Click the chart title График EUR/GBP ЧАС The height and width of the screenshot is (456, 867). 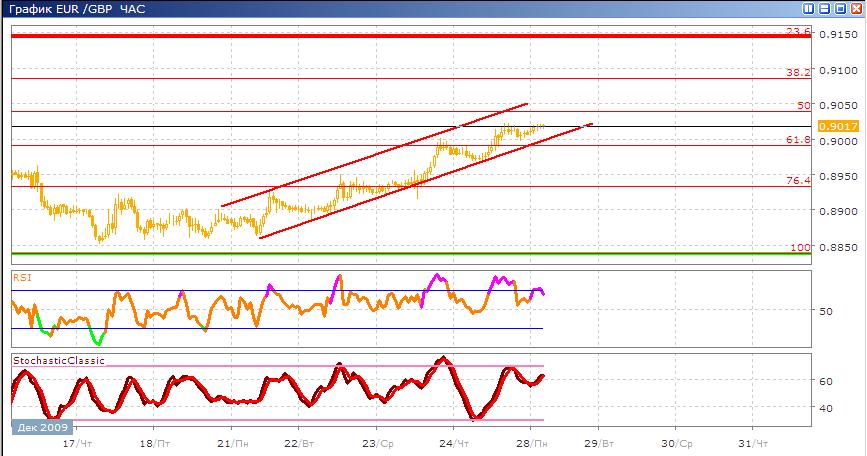76,9
